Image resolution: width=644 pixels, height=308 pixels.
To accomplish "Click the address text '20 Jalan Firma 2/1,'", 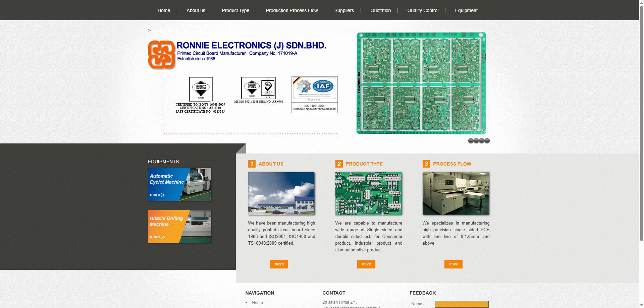I will pyautogui.click(x=339, y=302).
